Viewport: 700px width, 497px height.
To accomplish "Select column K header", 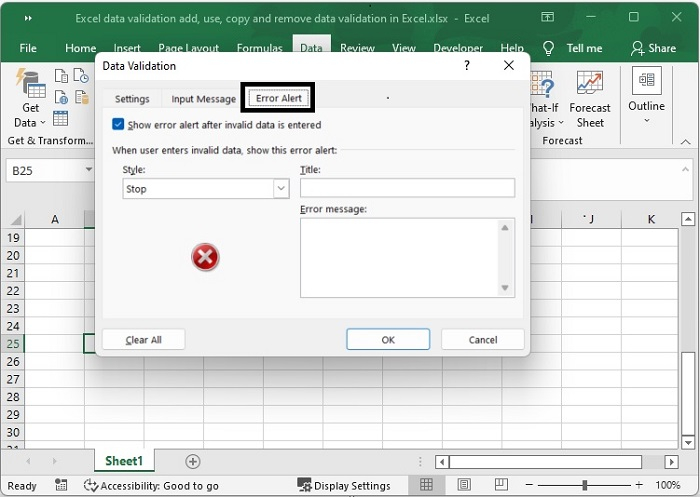I will point(651,219).
